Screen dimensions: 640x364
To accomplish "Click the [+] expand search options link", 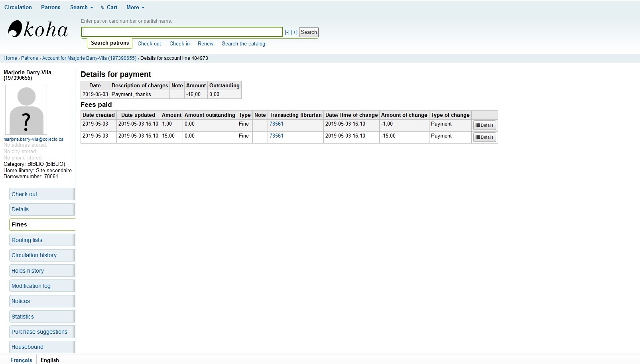I will [x=294, y=32].
